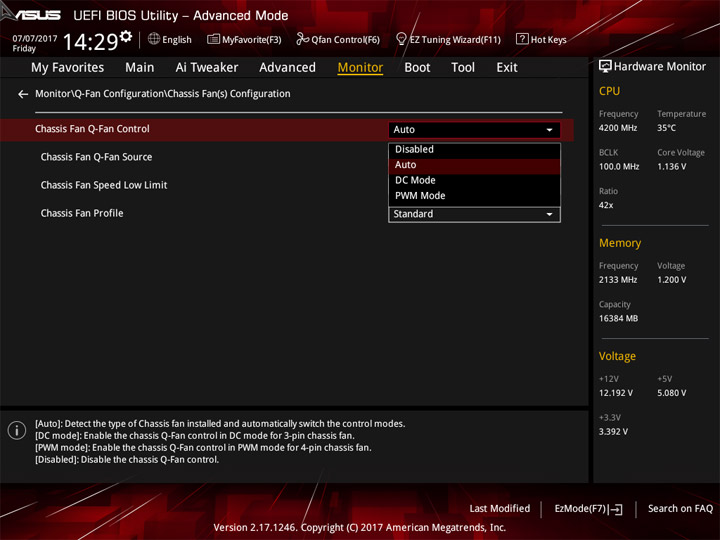
Task: Click the MyFavorite list icon
Action: click(x=213, y=39)
